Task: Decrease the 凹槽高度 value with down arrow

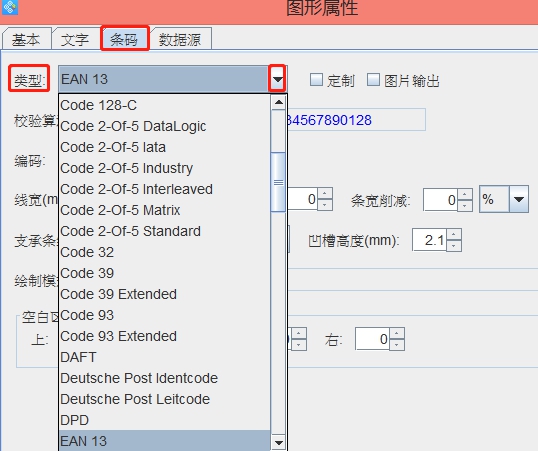Action: tap(454, 245)
